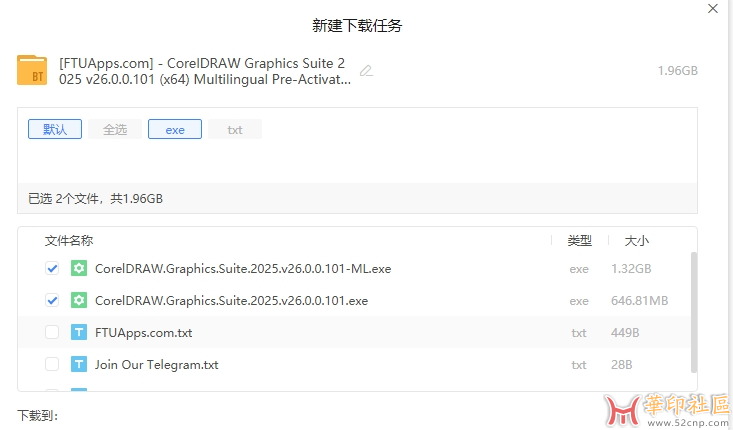Click the text file icon of FTUApps.com.txt
733x430 pixels.
coord(79,332)
